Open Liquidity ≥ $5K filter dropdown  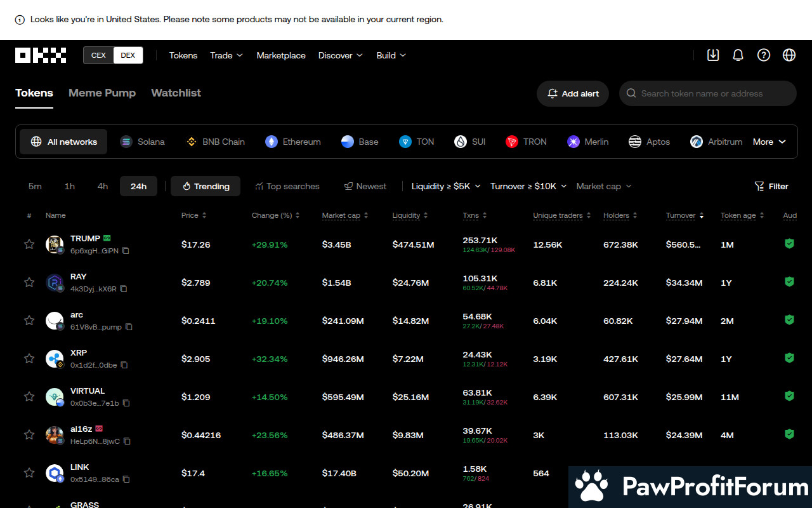point(446,186)
